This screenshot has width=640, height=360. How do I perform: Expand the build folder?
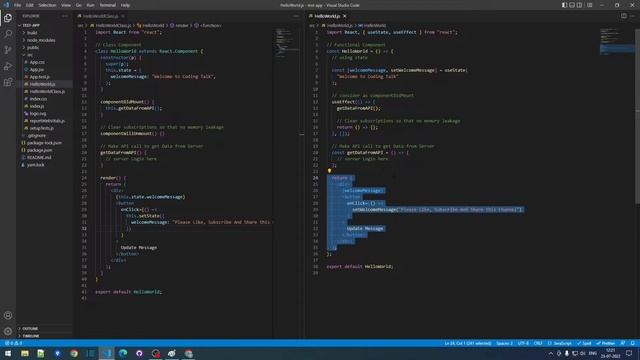32,33
